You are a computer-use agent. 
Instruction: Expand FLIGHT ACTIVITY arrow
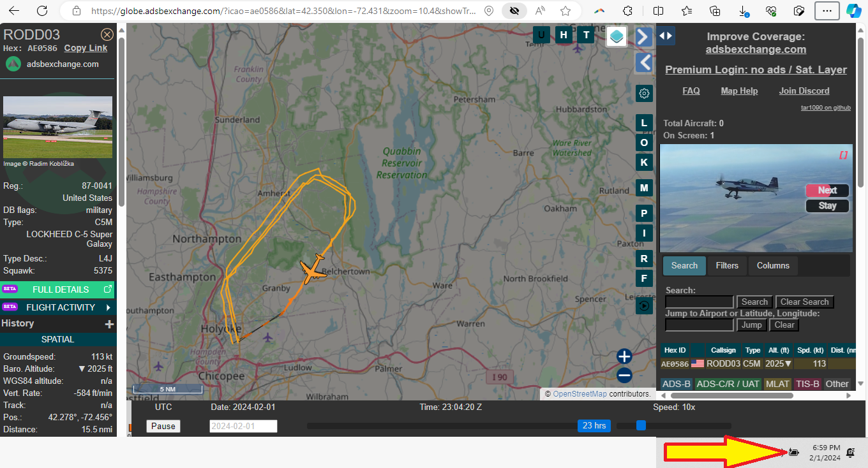tap(108, 307)
